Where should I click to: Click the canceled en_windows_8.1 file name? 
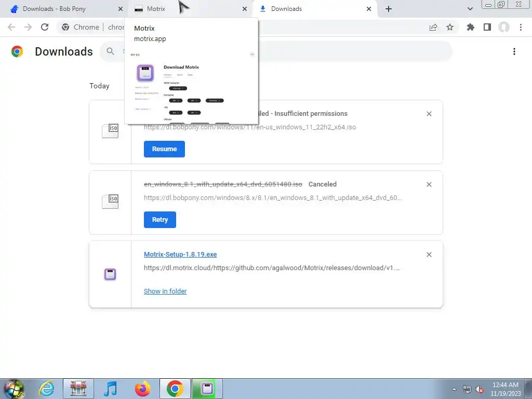click(x=223, y=184)
